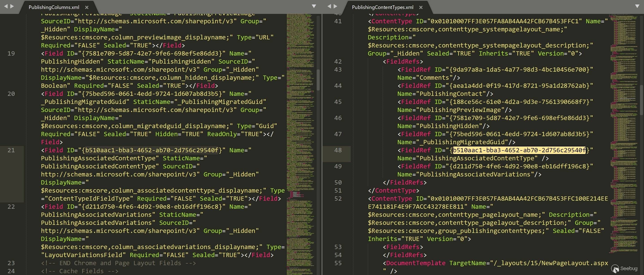The image size is (644, 275).
Task: Select the PublishingContentTypes.xml tab
Action: tap(382, 7)
